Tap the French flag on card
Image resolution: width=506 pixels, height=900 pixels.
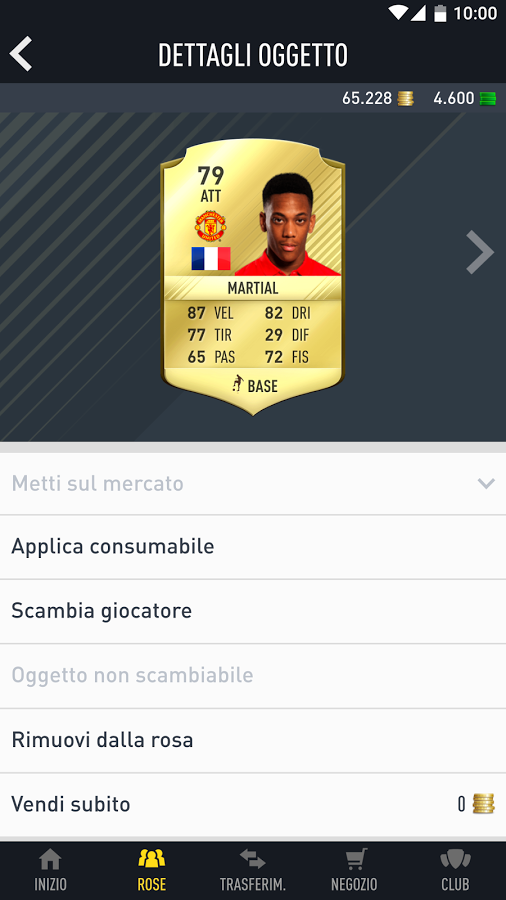tap(211, 258)
